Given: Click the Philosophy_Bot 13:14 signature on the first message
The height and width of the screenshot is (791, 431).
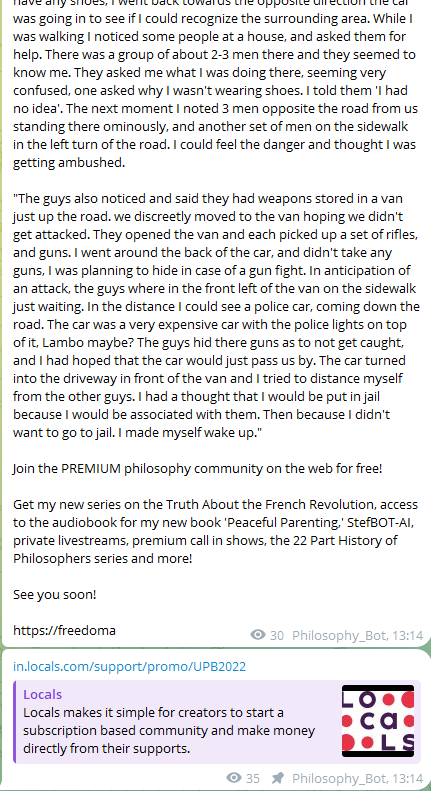Looking at the screenshot, I should pos(357,635).
